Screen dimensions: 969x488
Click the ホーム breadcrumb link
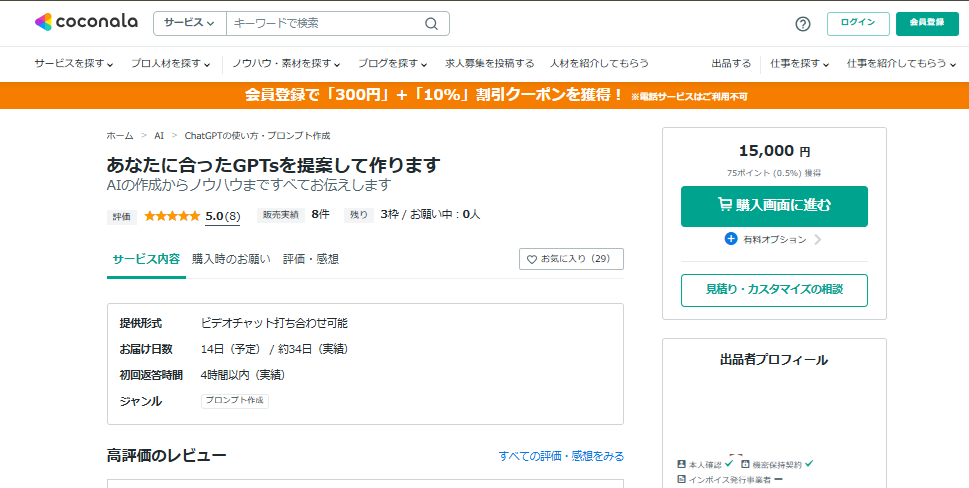tap(120, 136)
